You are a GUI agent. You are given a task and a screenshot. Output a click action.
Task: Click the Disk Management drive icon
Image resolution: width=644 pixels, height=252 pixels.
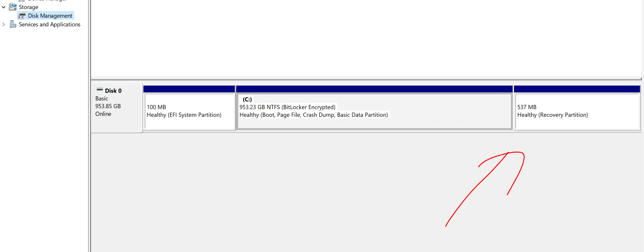[22, 16]
